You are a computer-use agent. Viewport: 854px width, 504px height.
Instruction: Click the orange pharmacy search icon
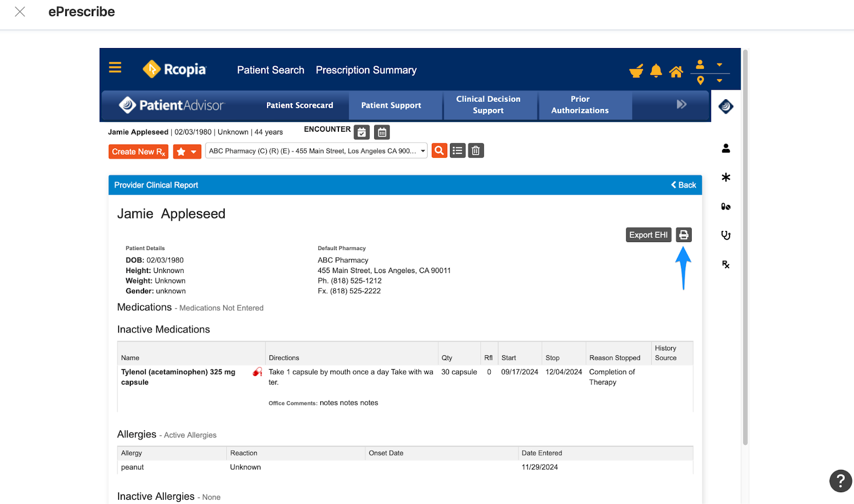439,151
